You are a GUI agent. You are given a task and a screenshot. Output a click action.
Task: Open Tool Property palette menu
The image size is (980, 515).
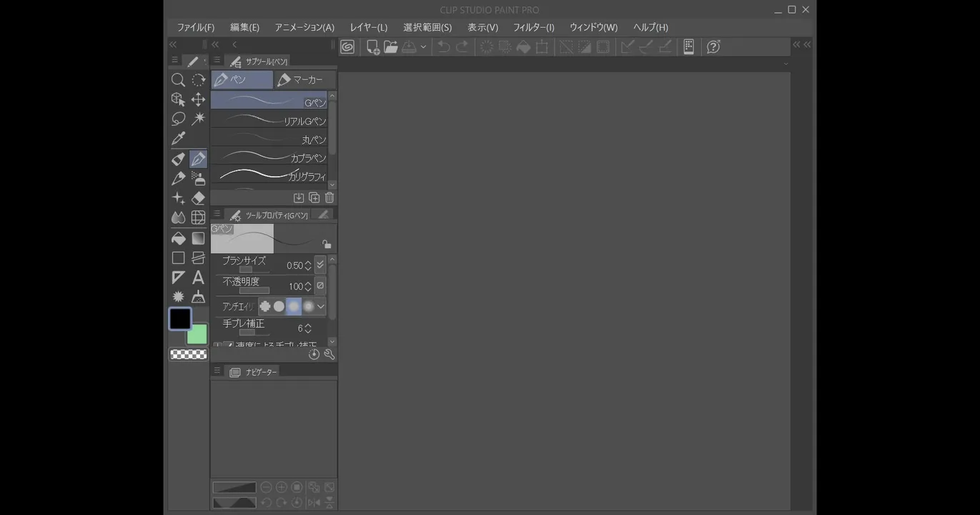click(x=217, y=214)
